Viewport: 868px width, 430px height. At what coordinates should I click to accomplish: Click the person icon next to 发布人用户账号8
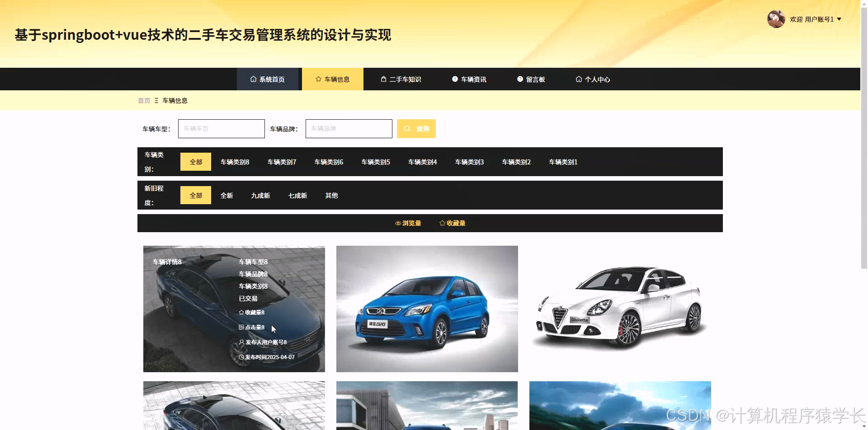tap(241, 342)
